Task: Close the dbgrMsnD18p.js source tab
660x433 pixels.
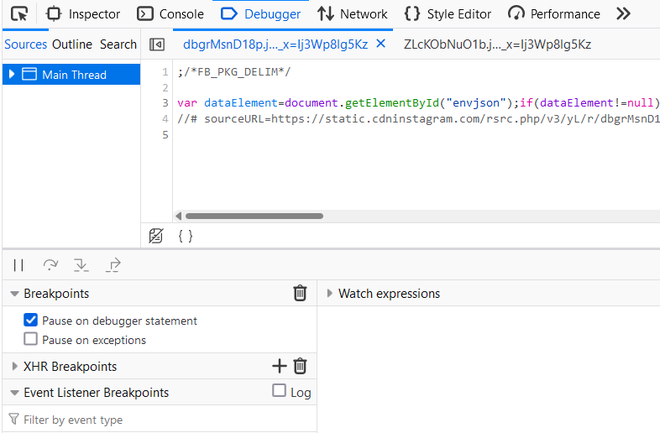Action: point(380,44)
